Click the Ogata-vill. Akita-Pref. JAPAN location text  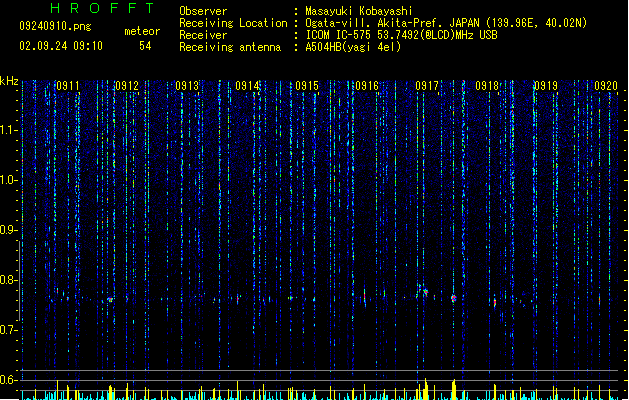coord(446,23)
